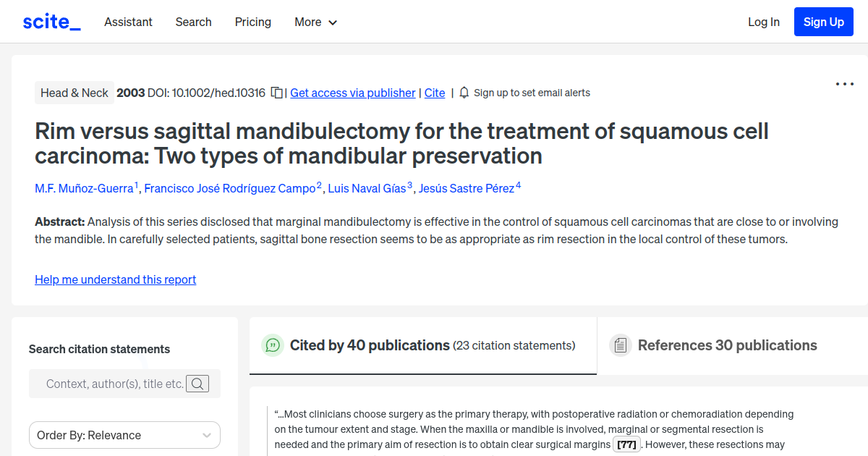Image resolution: width=868 pixels, height=456 pixels.
Task: Click the magnifying glass search icon
Action: (x=197, y=383)
